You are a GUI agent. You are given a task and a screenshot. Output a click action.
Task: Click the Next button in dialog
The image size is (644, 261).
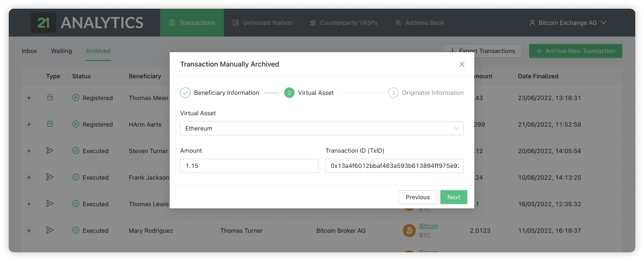(453, 197)
